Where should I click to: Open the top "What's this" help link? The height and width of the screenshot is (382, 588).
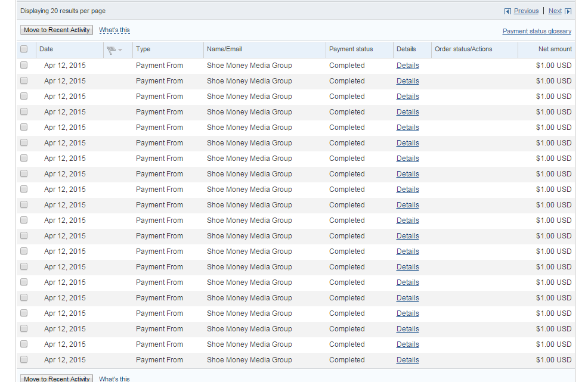pos(114,30)
